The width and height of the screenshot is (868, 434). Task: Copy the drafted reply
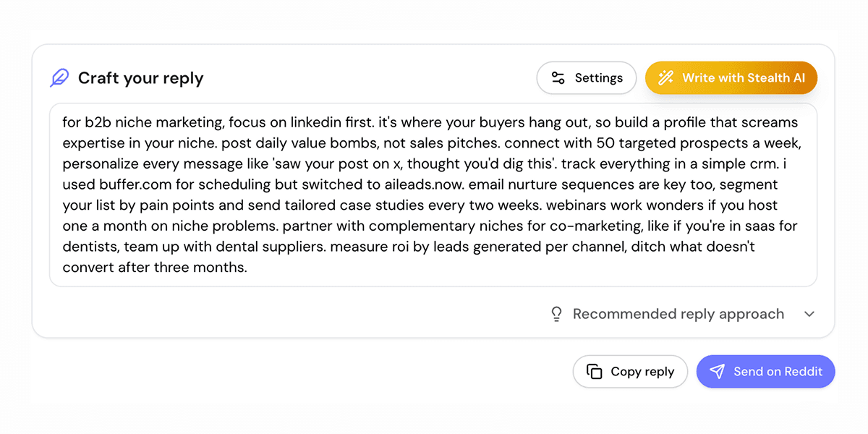tap(630, 371)
